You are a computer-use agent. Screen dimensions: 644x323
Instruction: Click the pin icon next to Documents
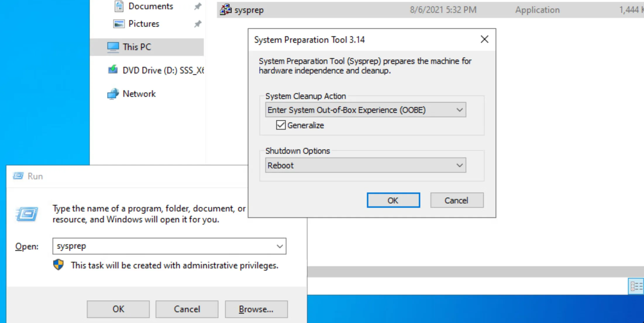tap(198, 6)
